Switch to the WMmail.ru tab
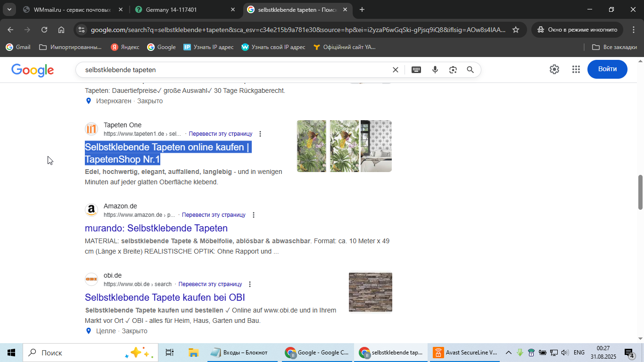644x362 pixels. pos(73,9)
